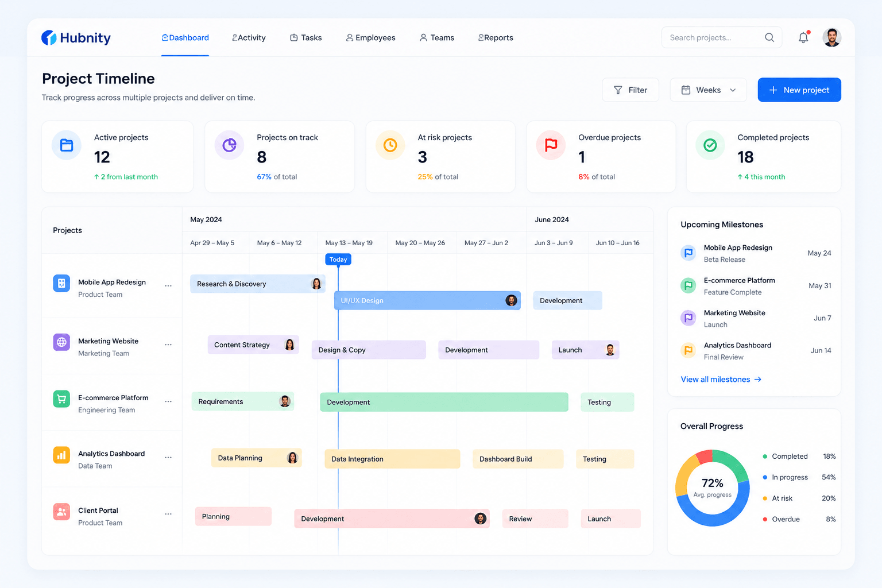The width and height of the screenshot is (882, 588).
Task: Click the Today timeline marker
Action: click(x=338, y=260)
